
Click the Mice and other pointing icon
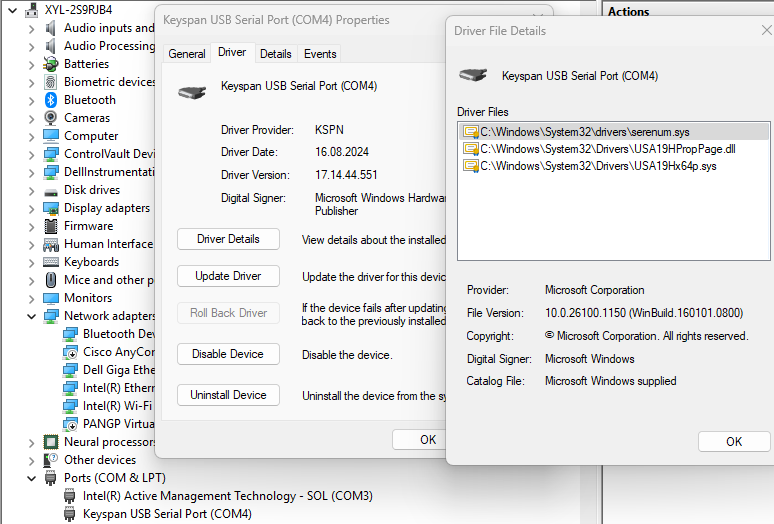(x=50, y=280)
